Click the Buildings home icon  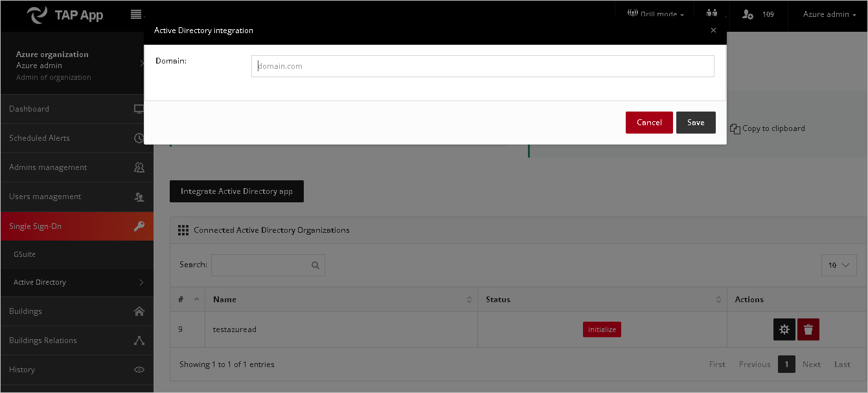pyautogui.click(x=139, y=311)
